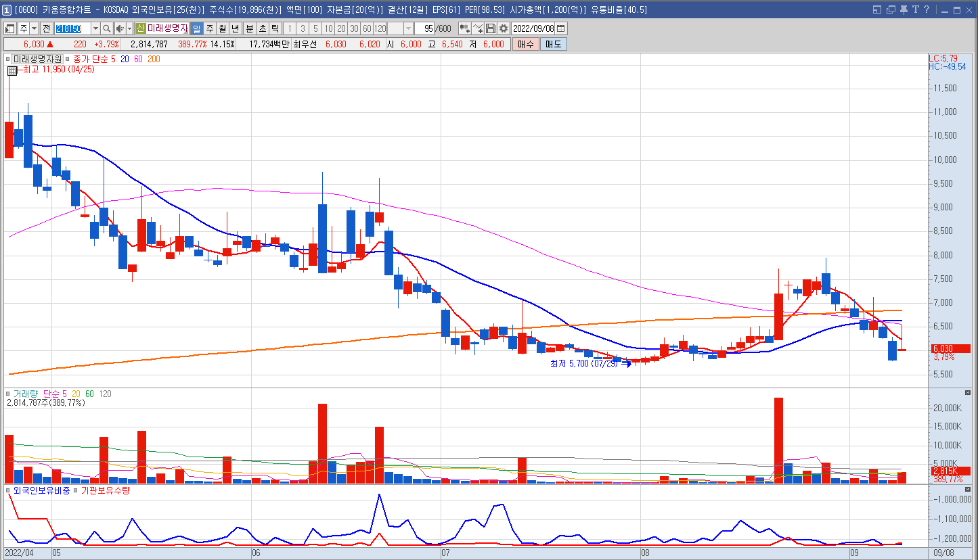This screenshot has width=978, height=560.
Task: Click the 매수 buy button
Action: [525, 44]
